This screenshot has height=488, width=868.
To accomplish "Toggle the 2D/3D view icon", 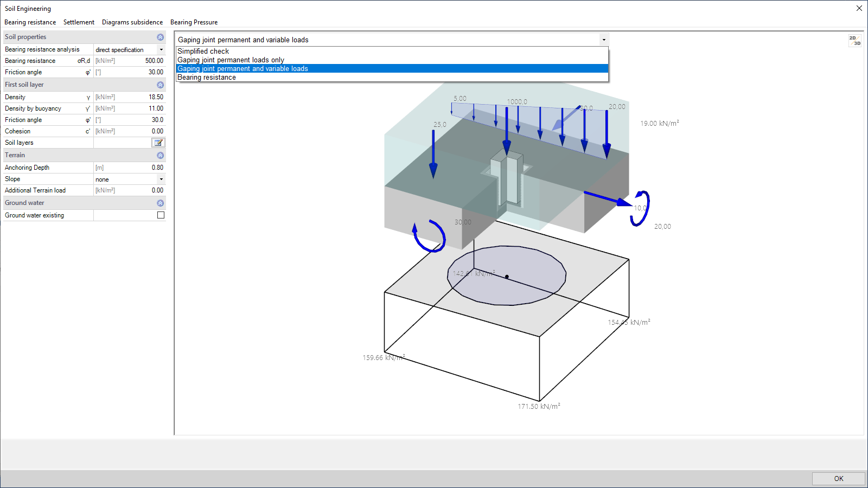I will point(855,41).
